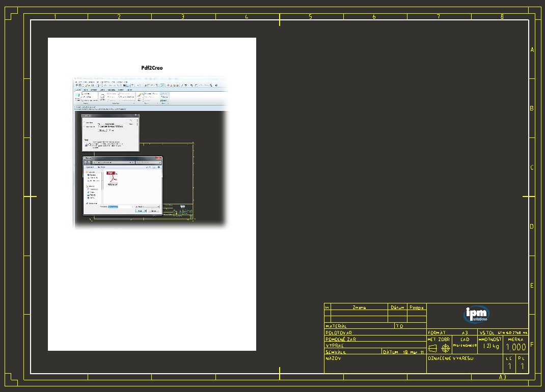Click the FORMÁT A3 cell

click(451, 332)
